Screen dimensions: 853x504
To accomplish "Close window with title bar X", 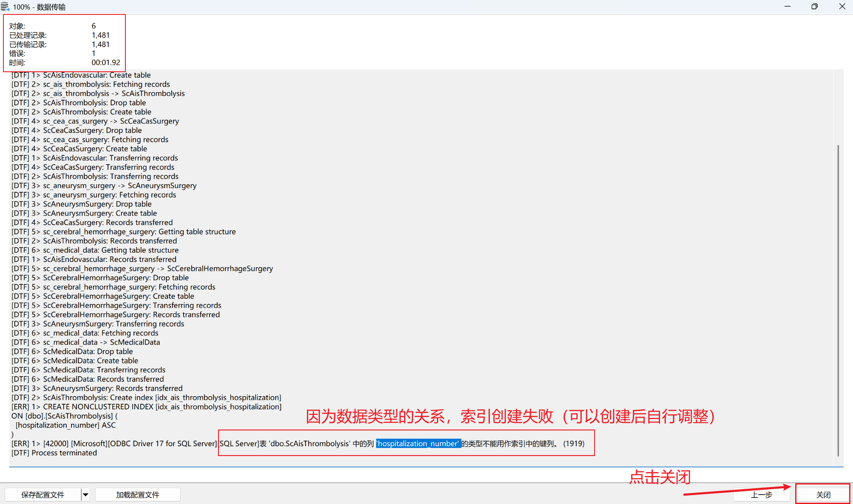I will pos(842,6).
